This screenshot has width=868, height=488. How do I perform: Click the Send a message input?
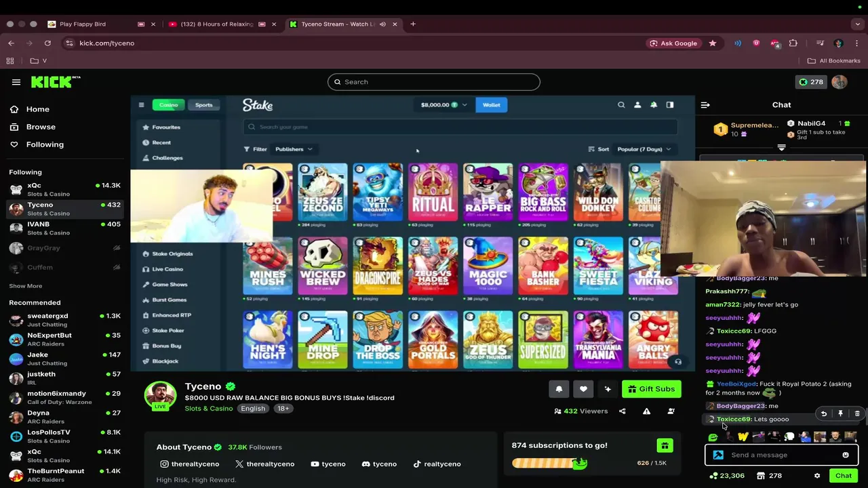(781, 455)
